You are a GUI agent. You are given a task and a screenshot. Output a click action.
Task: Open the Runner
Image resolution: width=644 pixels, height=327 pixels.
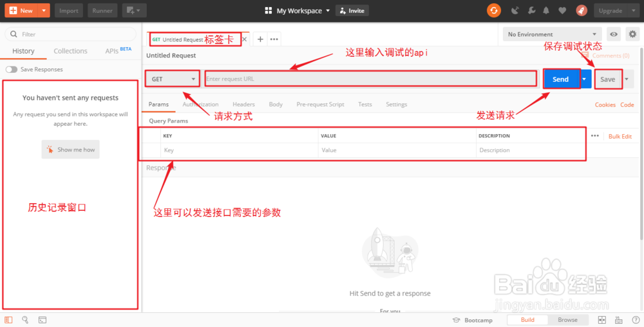point(102,11)
